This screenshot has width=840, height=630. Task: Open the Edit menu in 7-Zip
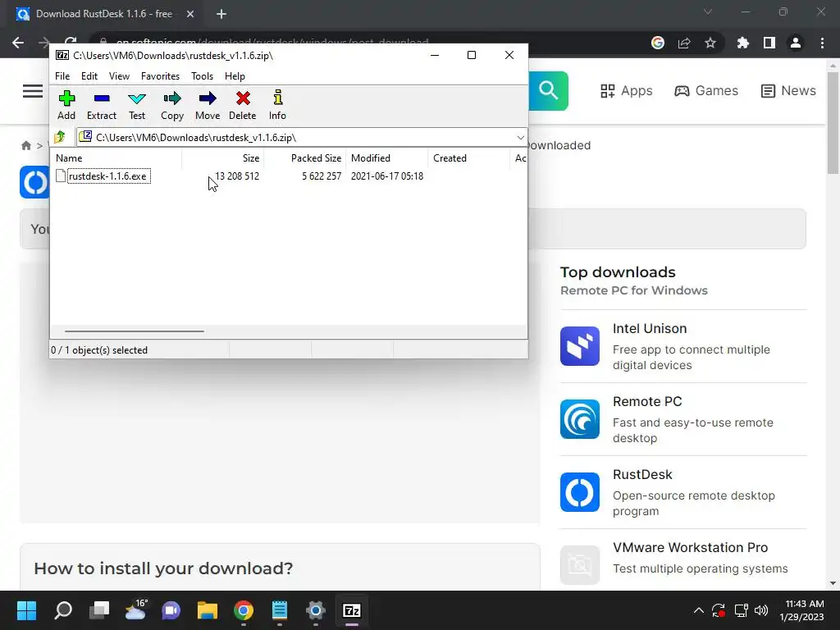point(89,76)
